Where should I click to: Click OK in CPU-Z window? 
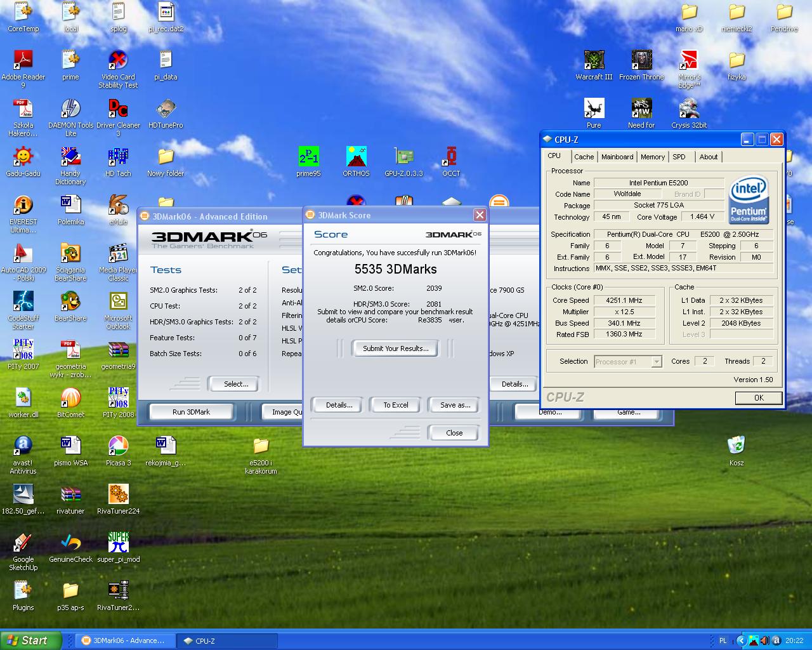point(759,397)
